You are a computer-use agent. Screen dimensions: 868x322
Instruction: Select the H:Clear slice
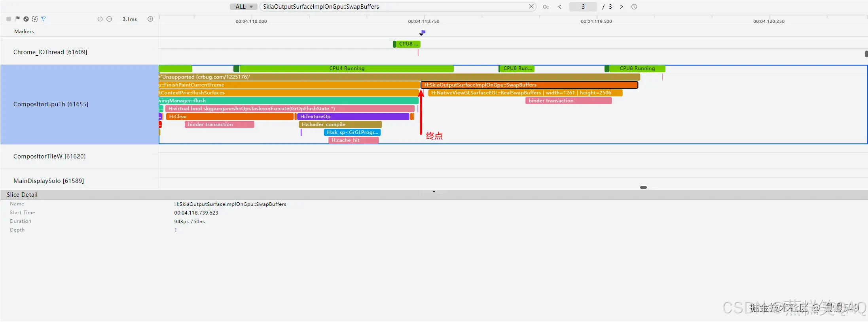point(230,117)
